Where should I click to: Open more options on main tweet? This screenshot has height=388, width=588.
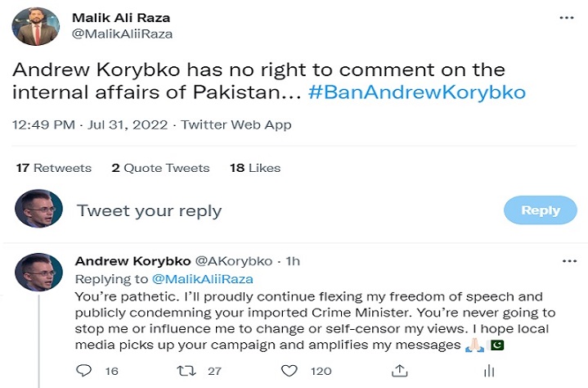click(x=565, y=18)
